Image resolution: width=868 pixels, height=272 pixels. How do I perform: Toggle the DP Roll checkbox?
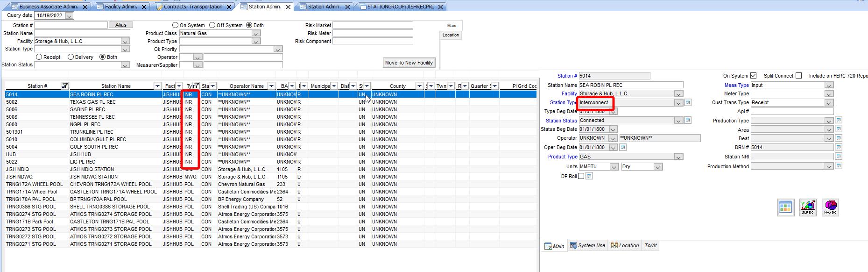(581, 176)
